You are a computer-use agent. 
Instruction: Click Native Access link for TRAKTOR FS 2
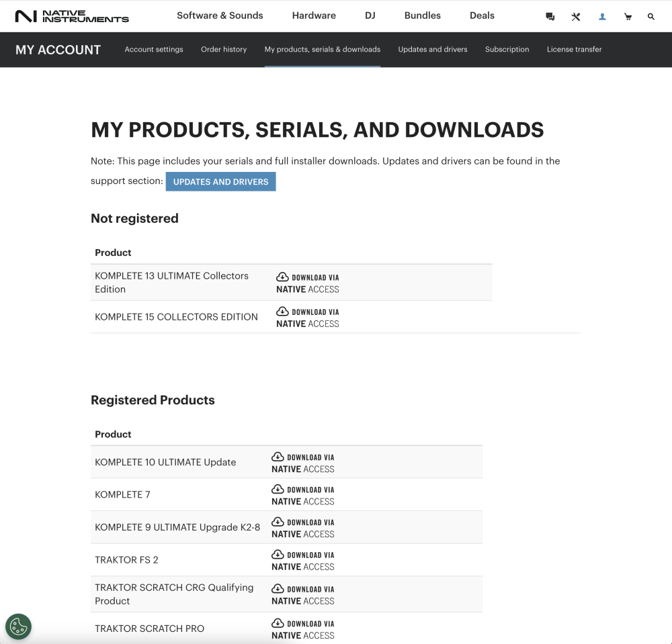303,561
